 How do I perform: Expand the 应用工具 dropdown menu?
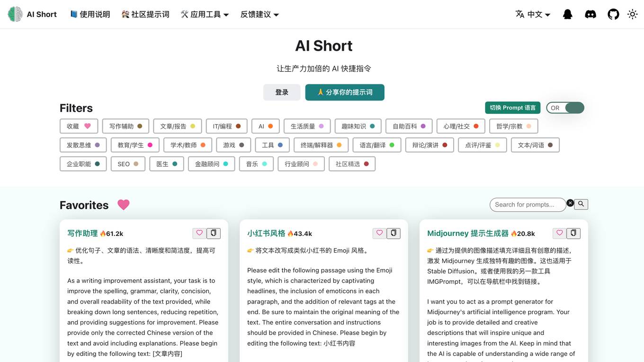click(x=205, y=14)
